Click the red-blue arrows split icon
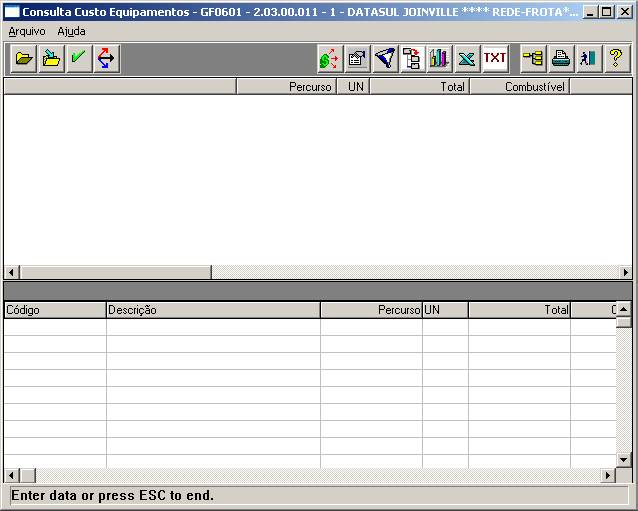638x511 pixels. point(107,59)
